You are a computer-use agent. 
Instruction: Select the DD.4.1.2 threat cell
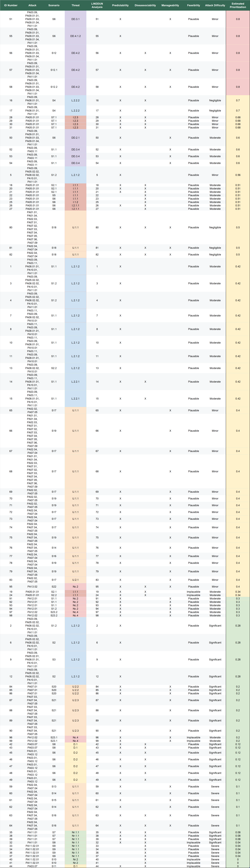click(76, 36)
